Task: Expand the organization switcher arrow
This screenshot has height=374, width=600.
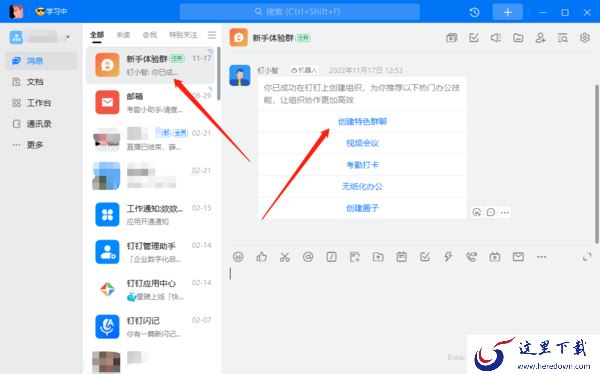Action: point(68,37)
